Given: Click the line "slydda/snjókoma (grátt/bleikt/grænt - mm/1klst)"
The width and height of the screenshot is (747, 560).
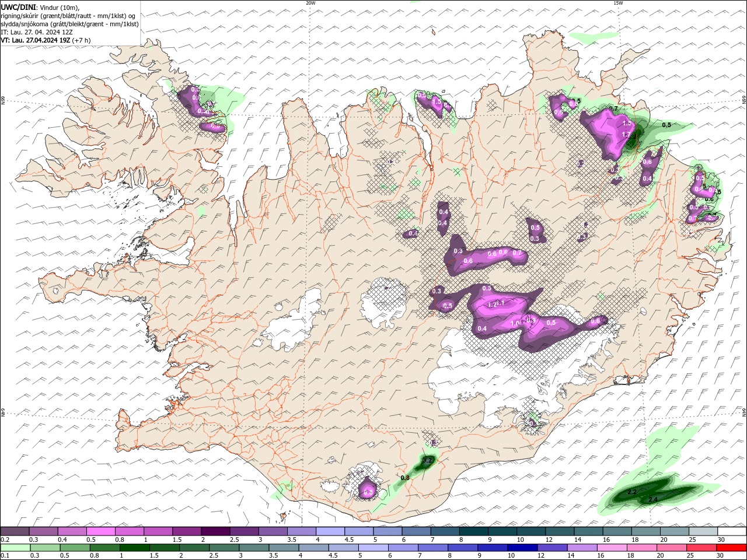Looking at the screenshot, I should click(x=69, y=24).
